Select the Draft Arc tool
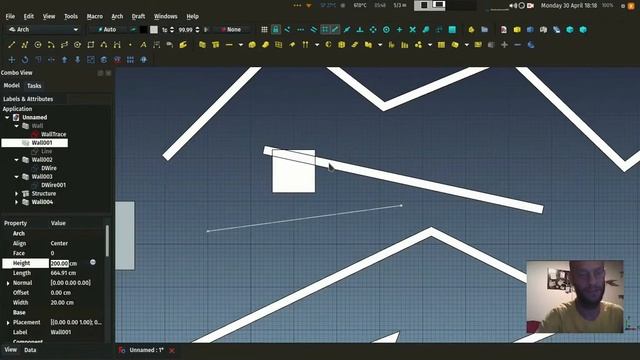Screen dimensions: 640x360 coord(51,45)
